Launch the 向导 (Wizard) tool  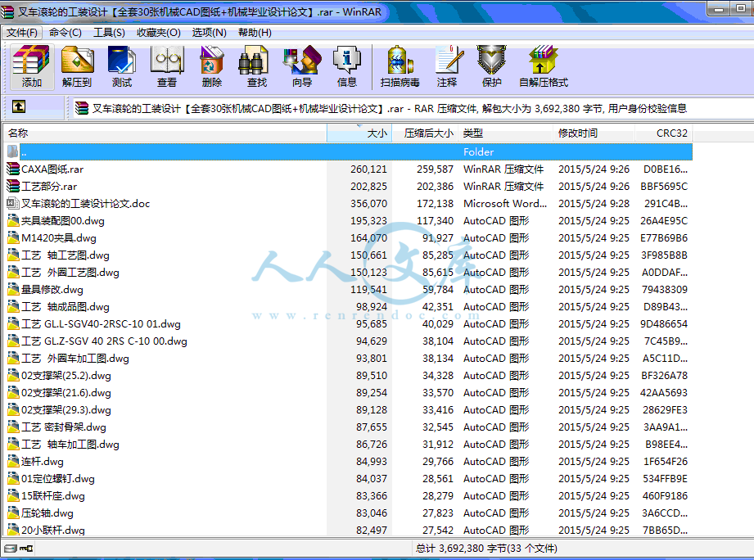[x=302, y=66]
